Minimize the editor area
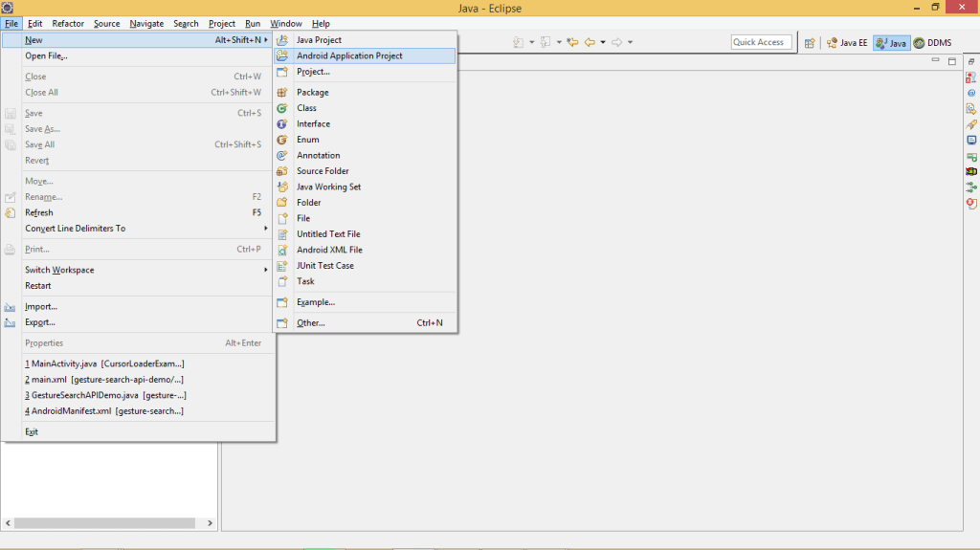 coord(936,60)
